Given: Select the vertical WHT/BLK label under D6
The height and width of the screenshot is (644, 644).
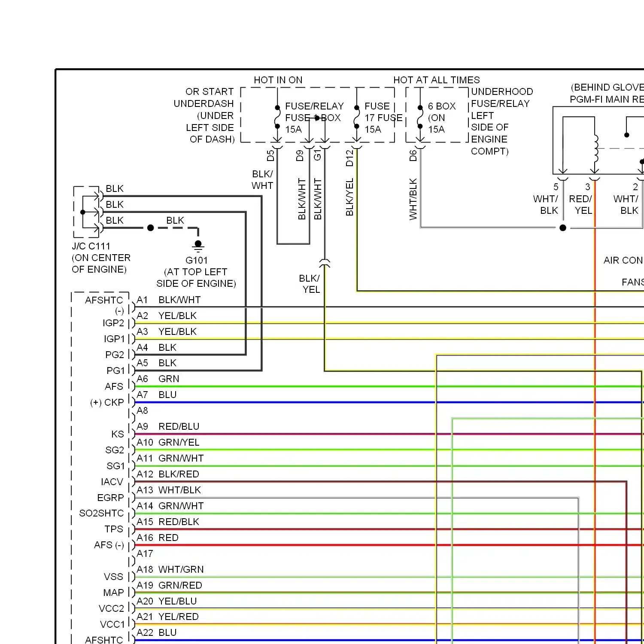Looking at the screenshot, I should tap(413, 199).
